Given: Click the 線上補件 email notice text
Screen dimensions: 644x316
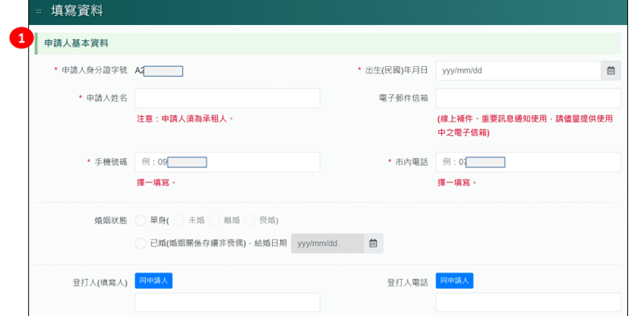Looking at the screenshot, I should click(526, 126).
